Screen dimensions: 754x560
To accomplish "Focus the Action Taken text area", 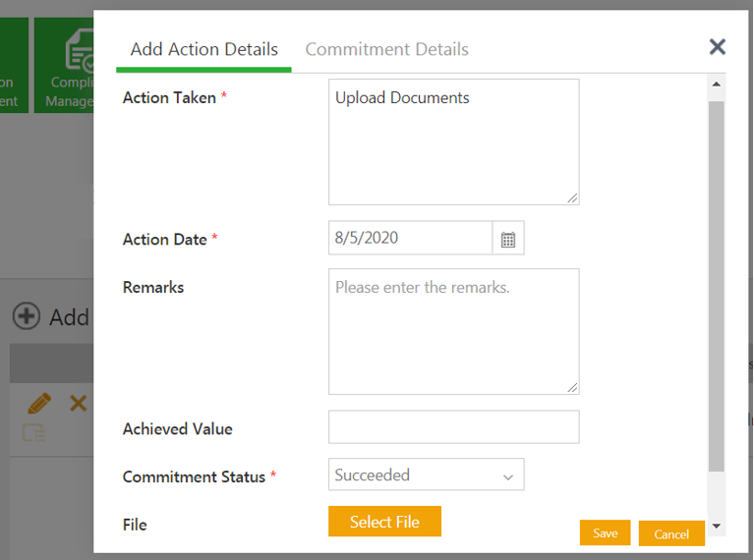I will [453, 142].
